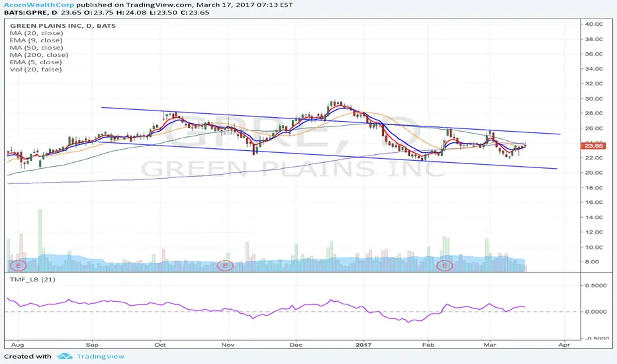Click the 20.00 price axis label
617x364 pixels.
[593, 173]
